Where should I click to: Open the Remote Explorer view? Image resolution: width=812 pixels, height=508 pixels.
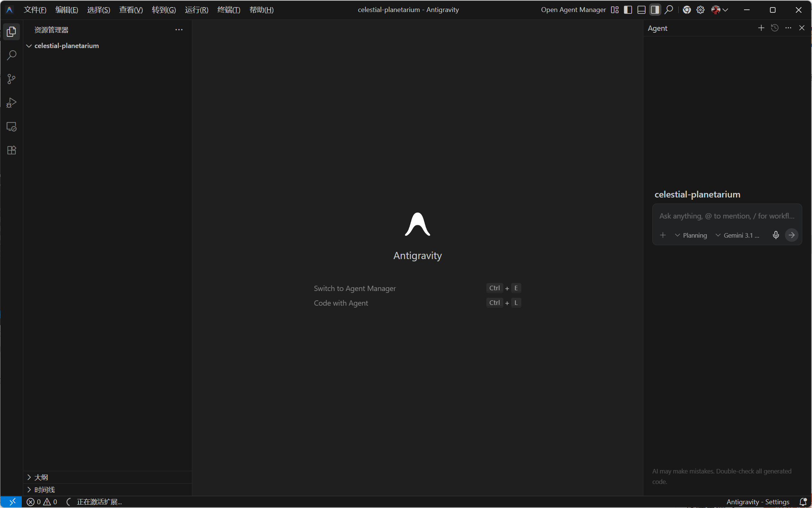coord(12,127)
